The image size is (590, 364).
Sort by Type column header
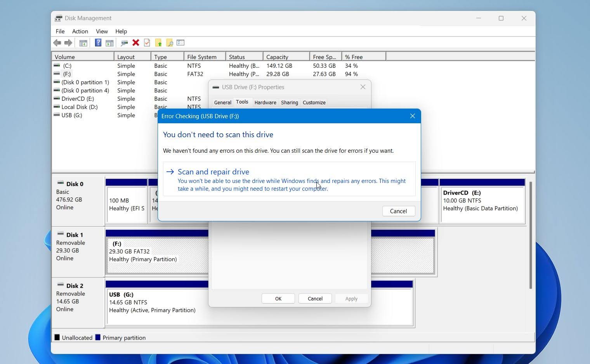[168, 57]
